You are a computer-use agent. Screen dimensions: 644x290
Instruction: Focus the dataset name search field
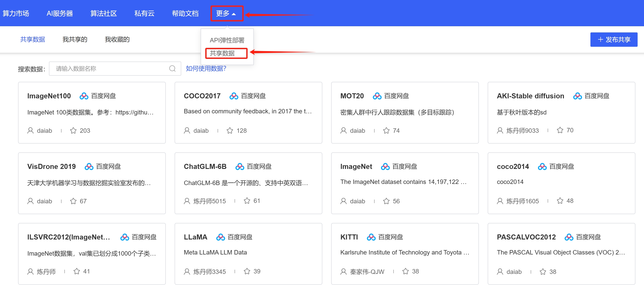115,69
